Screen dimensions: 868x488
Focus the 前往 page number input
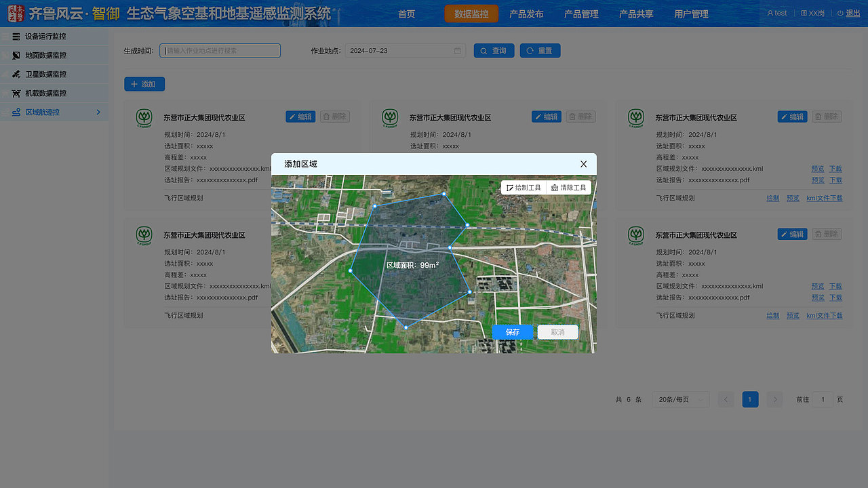pyautogui.click(x=823, y=400)
